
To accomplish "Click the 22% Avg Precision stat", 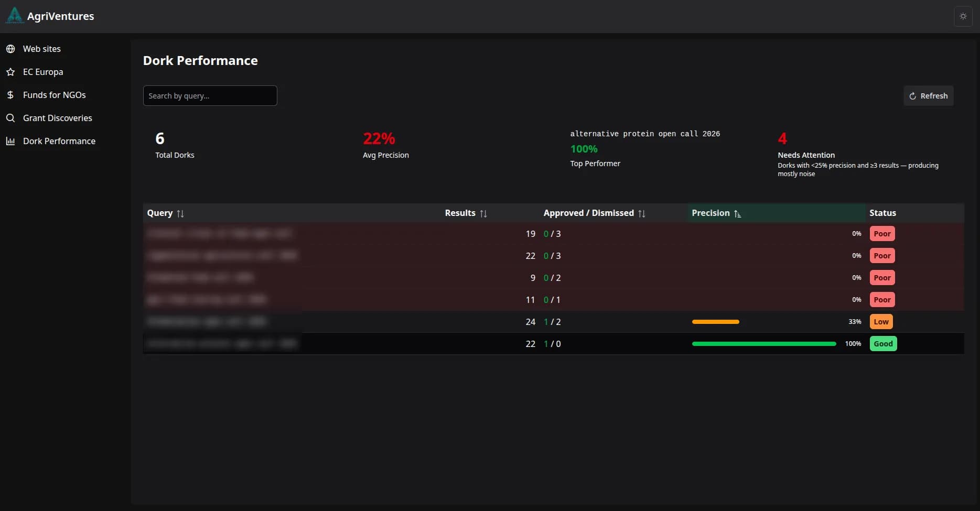I will 379,138.
